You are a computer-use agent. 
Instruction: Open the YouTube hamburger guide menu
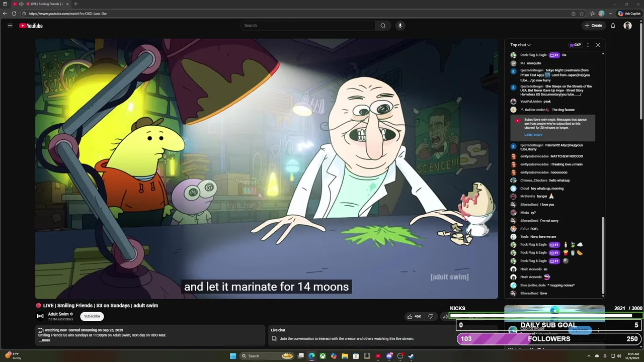pos(10,26)
